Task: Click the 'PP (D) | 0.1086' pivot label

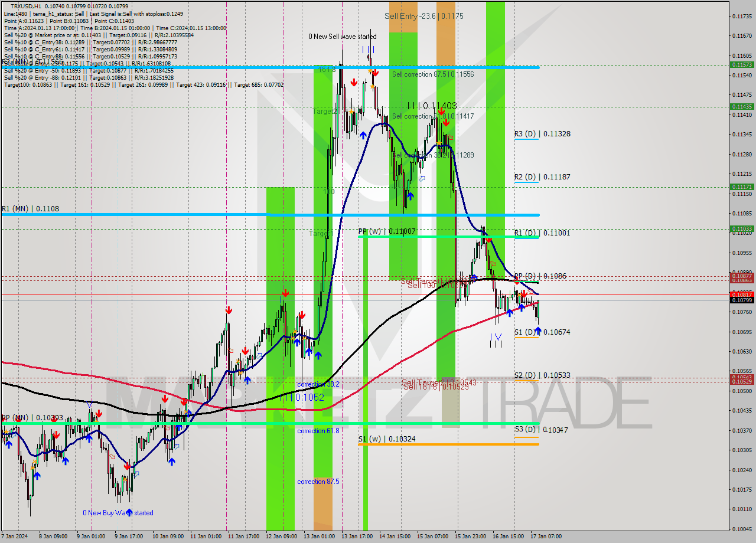Action: pyautogui.click(x=540, y=276)
